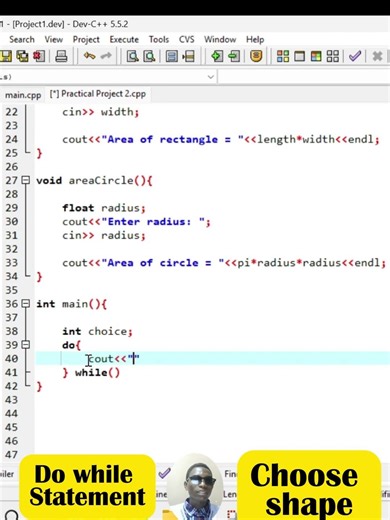Click the Compile & Run icon
The width and height of the screenshot is (390, 520).
(316, 56)
